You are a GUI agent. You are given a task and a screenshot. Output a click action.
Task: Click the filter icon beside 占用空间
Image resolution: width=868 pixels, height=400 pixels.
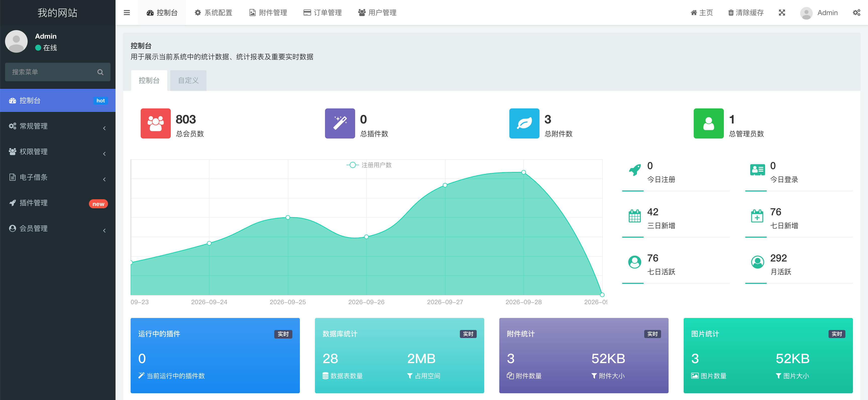(x=410, y=376)
